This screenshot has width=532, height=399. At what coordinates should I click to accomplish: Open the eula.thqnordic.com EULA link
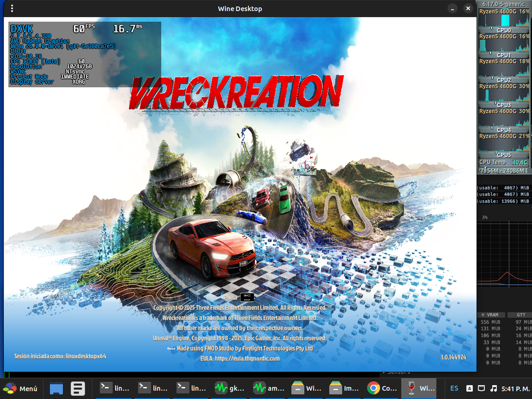tap(247, 358)
